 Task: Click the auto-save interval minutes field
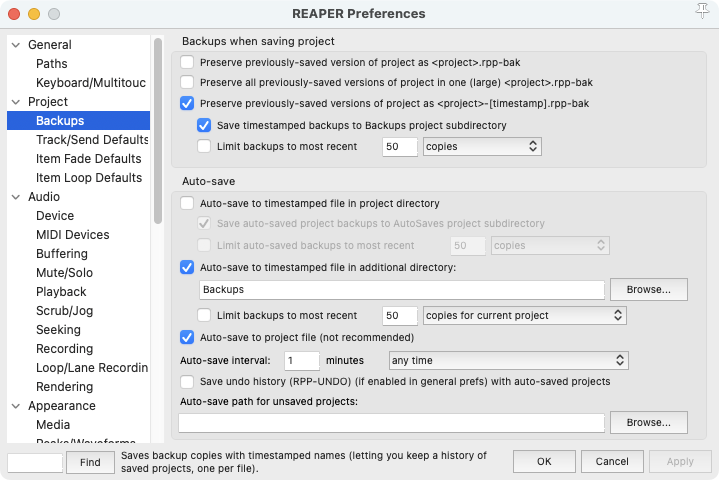click(x=301, y=360)
